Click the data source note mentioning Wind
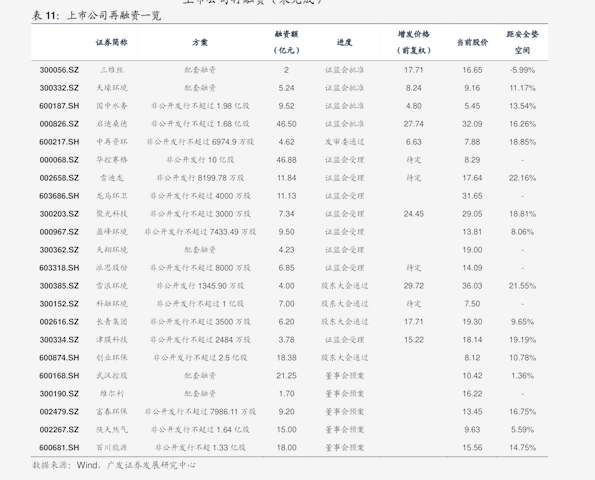The image size is (595, 480). (x=114, y=465)
